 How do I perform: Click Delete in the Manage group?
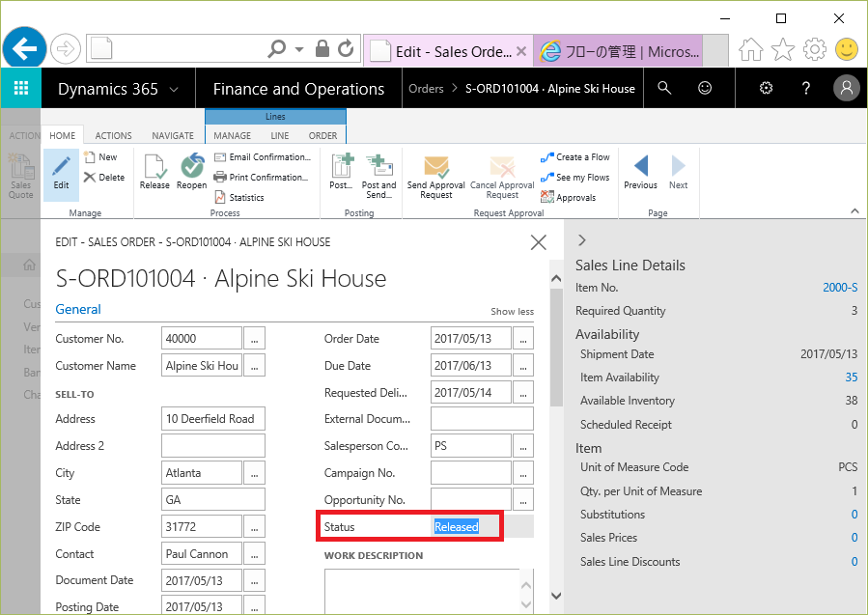point(104,177)
